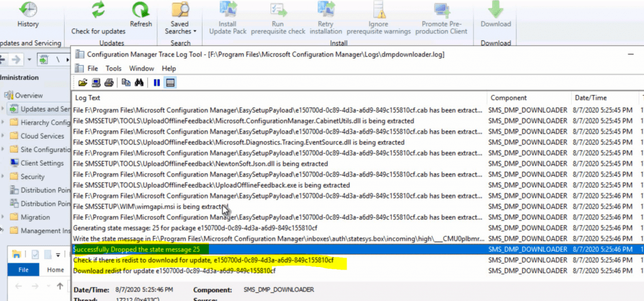Select the Hierarchy Configuration folder

pyautogui.click(x=45, y=123)
